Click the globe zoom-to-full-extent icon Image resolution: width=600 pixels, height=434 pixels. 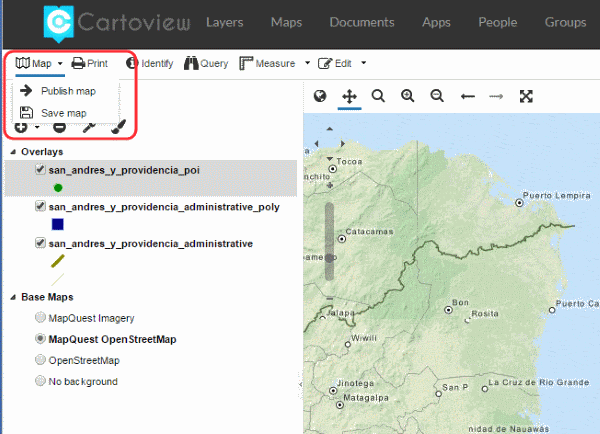[x=320, y=96]
